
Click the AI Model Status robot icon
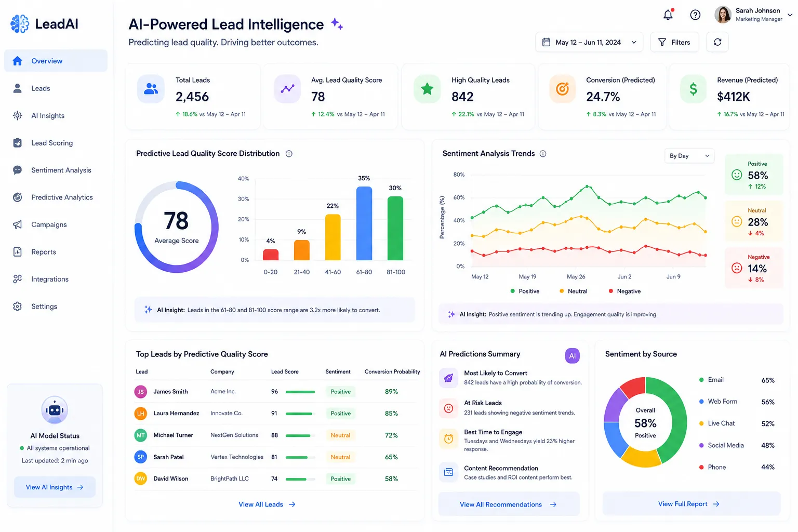tap(55, 410)
